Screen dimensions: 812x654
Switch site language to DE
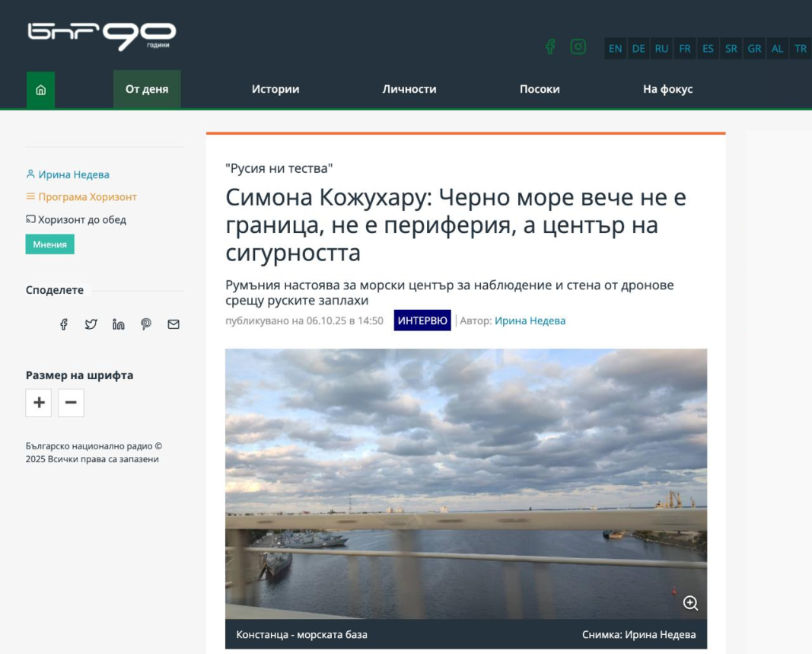point(638,49)
